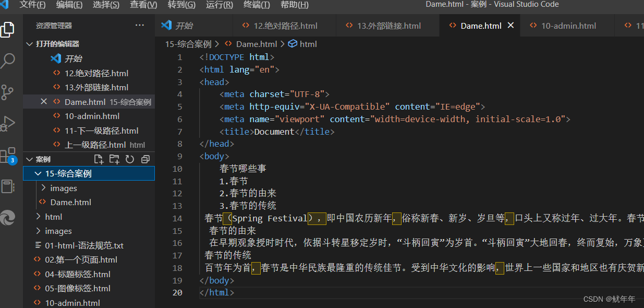Screen dimensions: 644x308
Task: Open the 选择(S) menu
Action: tap(106, 5)
